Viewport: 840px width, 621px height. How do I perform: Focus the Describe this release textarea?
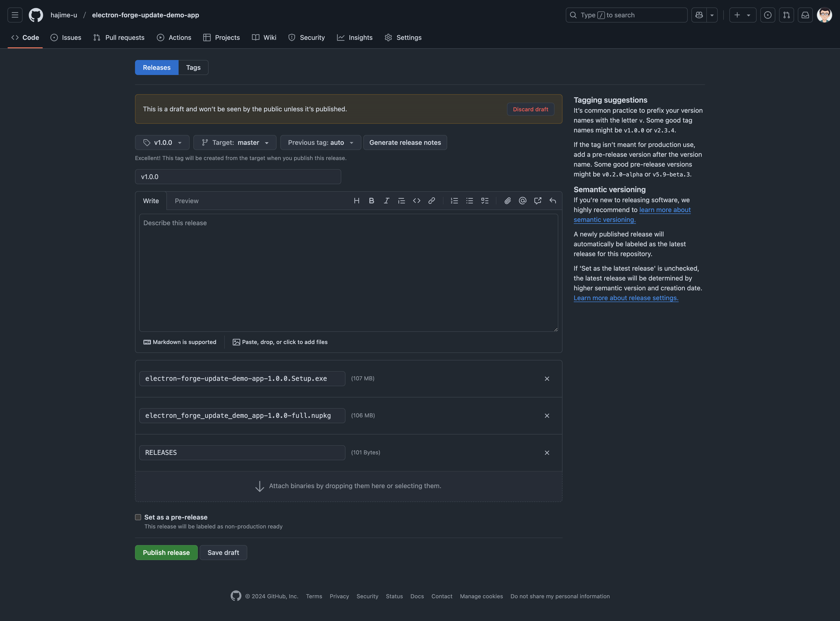[349, 273]
